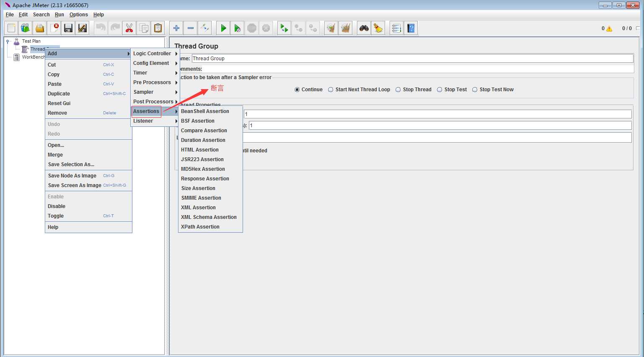Click Remote Stop All icon
Screen dimensions: 644x357
pyautogui.click(x=298, y=28)
